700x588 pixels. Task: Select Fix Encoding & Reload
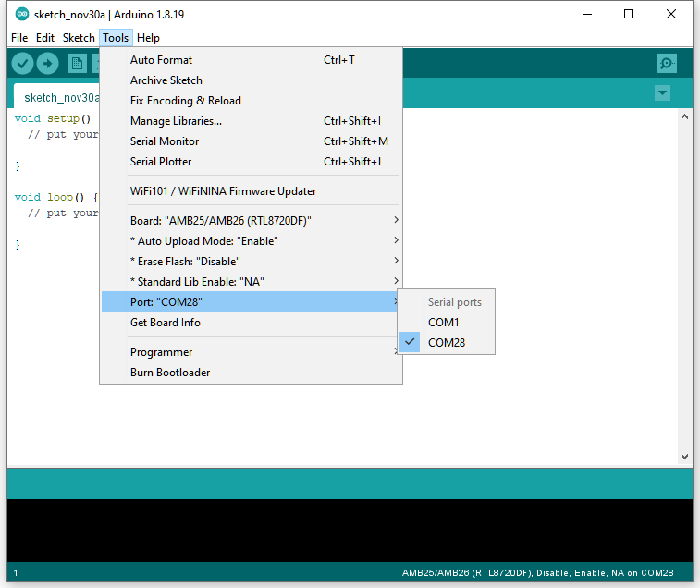coord(252,101)
